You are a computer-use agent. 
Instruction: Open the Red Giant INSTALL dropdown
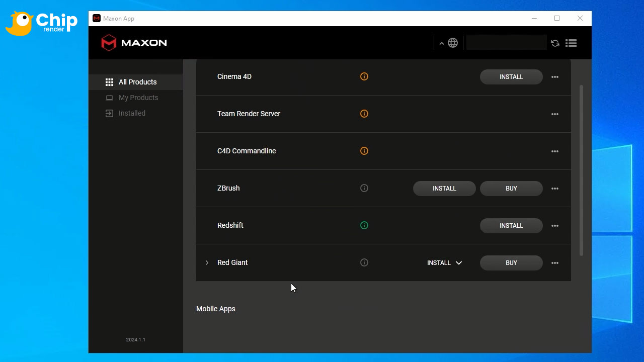tap(444, 262)
